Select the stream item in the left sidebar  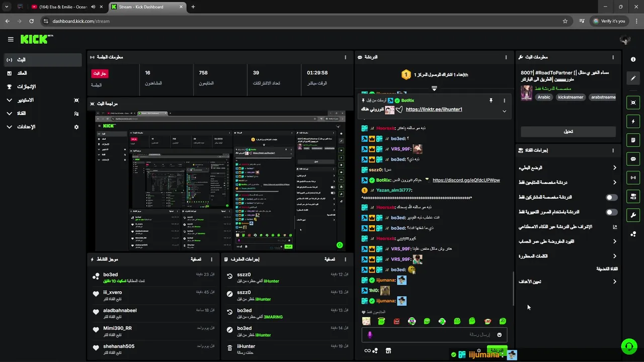(43, 60)
